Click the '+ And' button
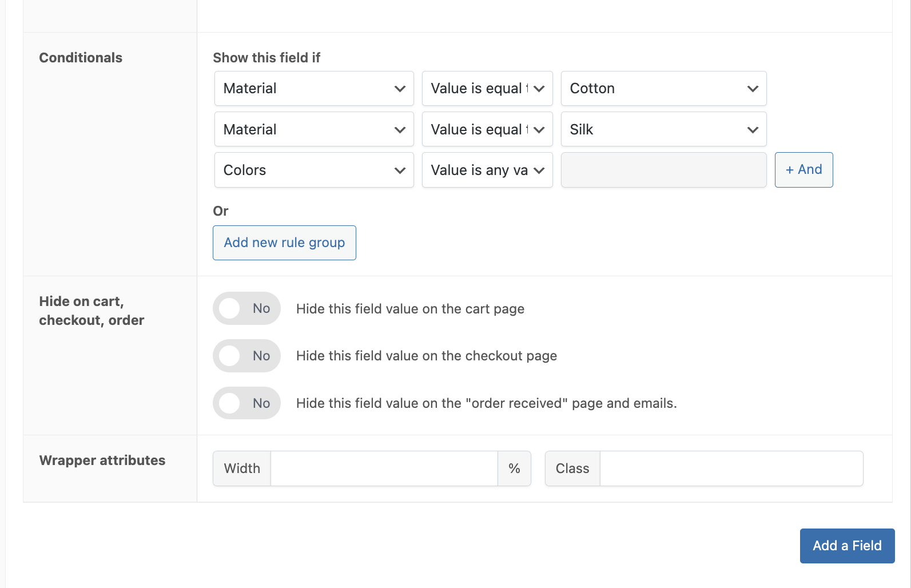The height and width of the screenshot is (588, 911). 803,170
